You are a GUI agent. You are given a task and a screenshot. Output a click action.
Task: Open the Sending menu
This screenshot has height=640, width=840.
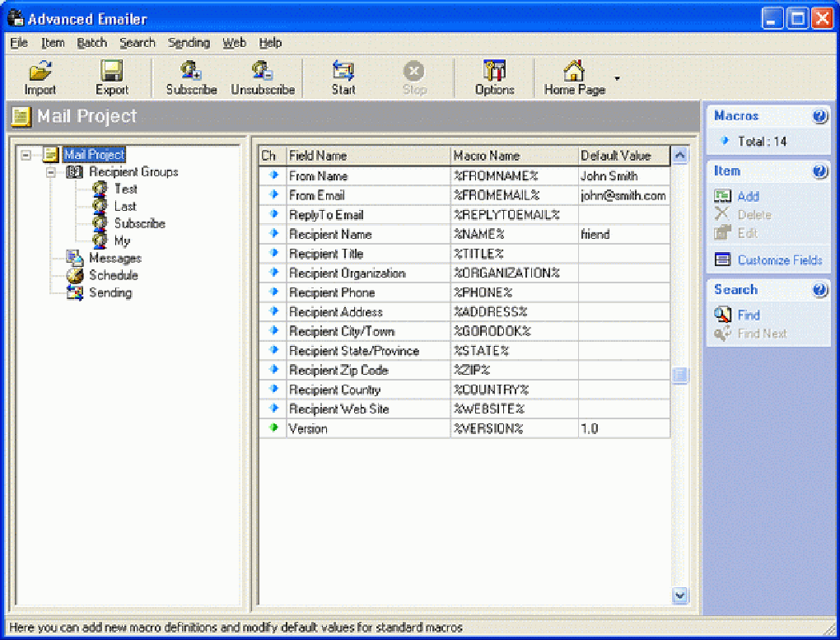point(189,43)
